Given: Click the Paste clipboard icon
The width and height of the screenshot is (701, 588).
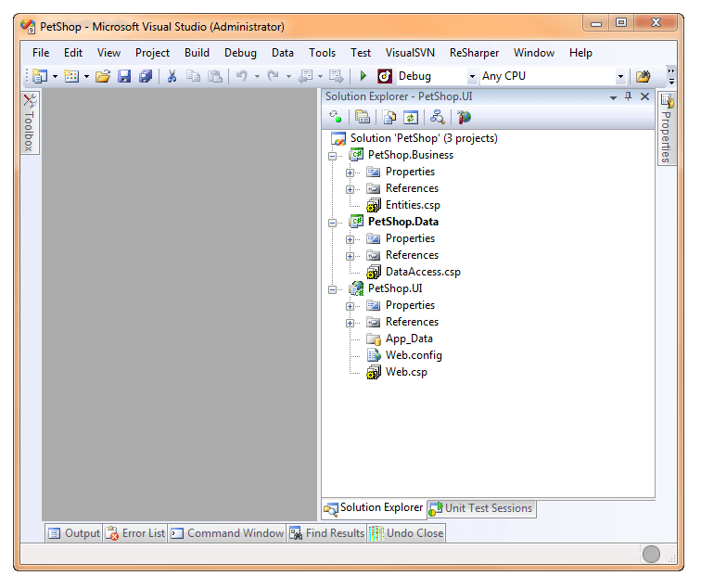Looking at the screenshot, I should 215,76.
